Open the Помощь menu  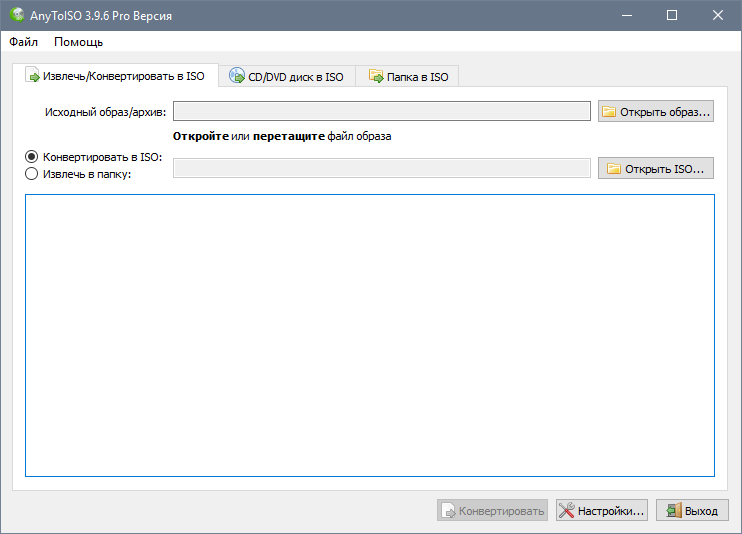click(79, 42)
